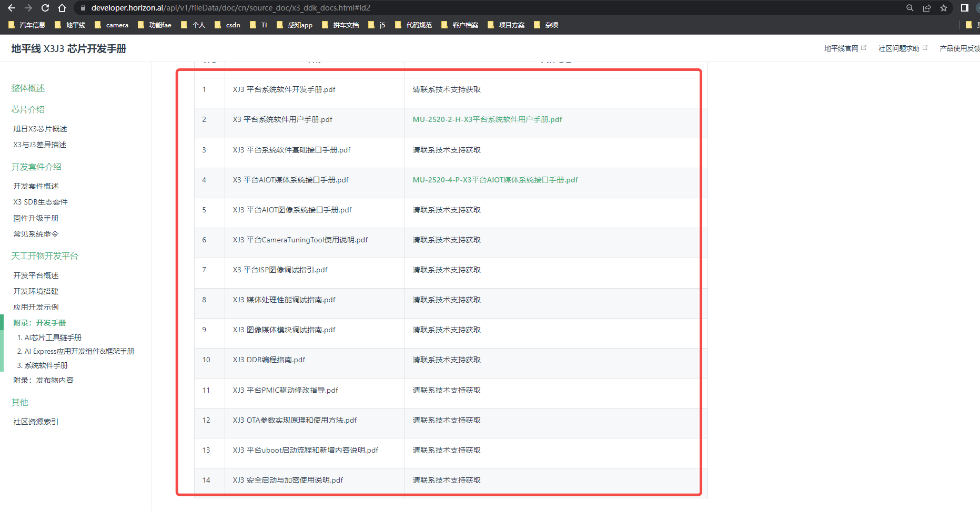The height and width of the screenshot is (511, 980).
Task: Bookmark this page with the star icon
Action: click(x=944, y=8)
